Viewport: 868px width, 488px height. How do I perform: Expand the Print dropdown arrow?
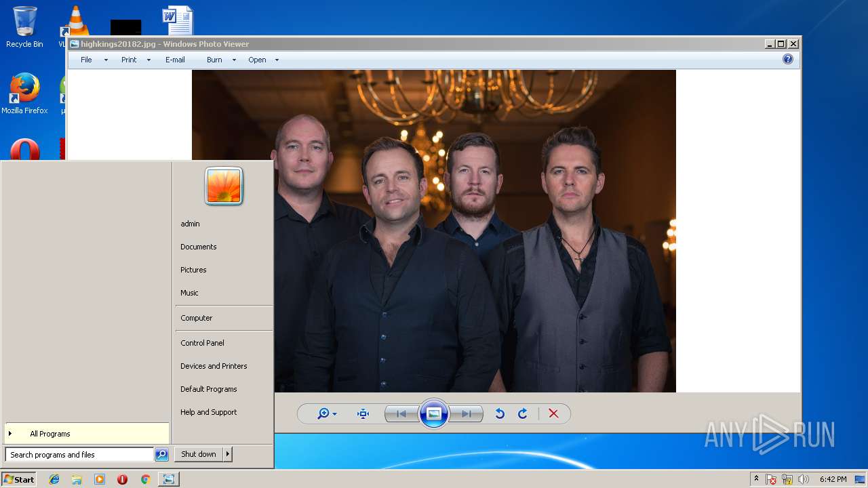click(x=149, y=60)
